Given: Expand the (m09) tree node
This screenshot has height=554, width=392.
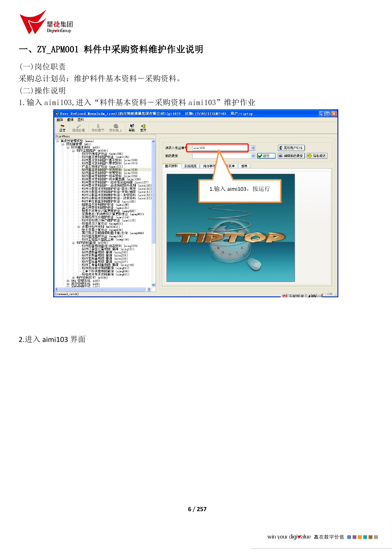Looking at the screenshot, I should [x=68, y=284].
